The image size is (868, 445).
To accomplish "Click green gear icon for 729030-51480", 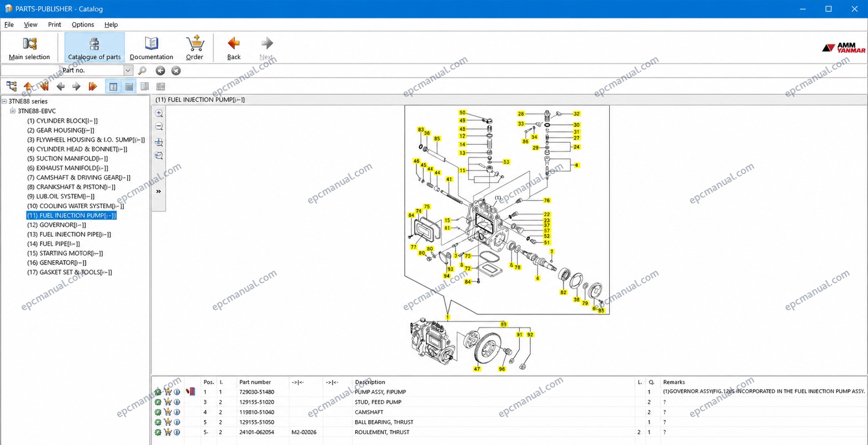I will point(158,392).
